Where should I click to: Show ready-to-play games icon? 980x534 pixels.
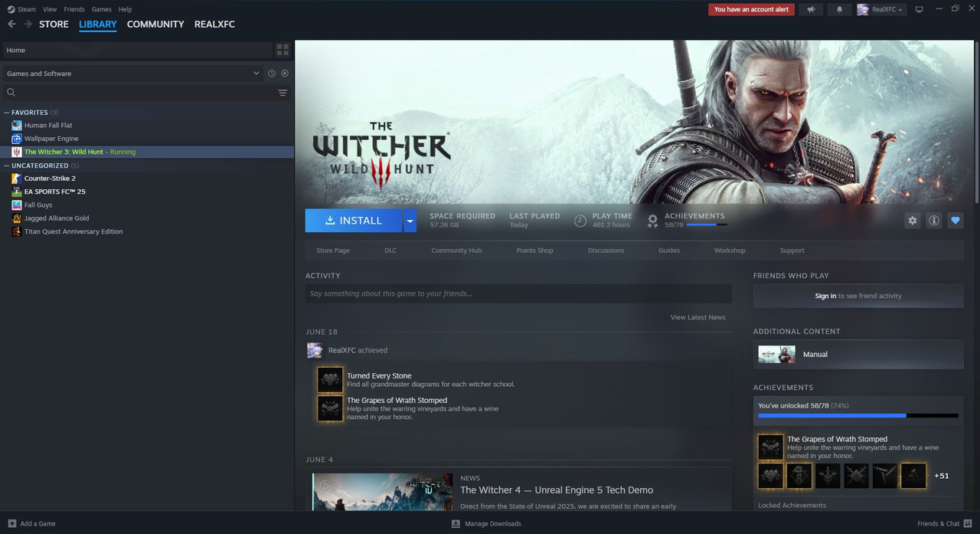(x=285, y=74)
